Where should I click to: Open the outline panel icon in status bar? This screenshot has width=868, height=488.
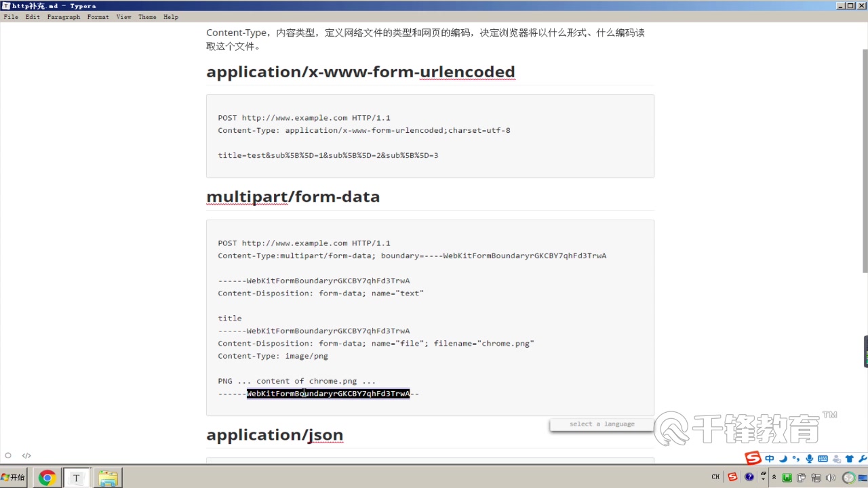[7, 455]
